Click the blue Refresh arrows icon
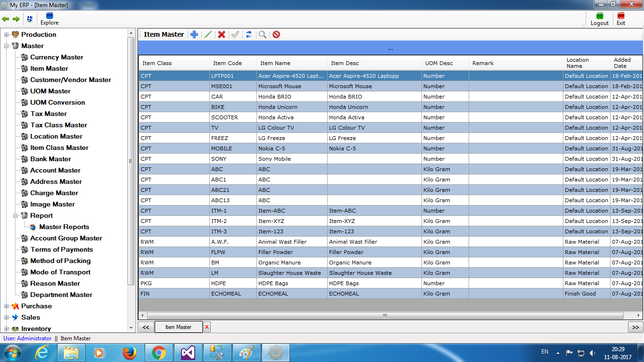This screenshot has height=362, width=644. pyautogui.click(x=248, y=34)
